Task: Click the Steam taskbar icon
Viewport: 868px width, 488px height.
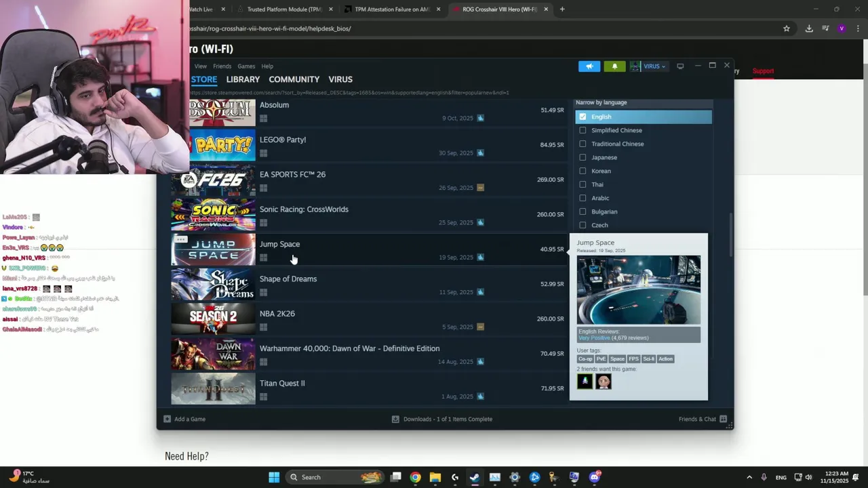Action: [475, 477]
